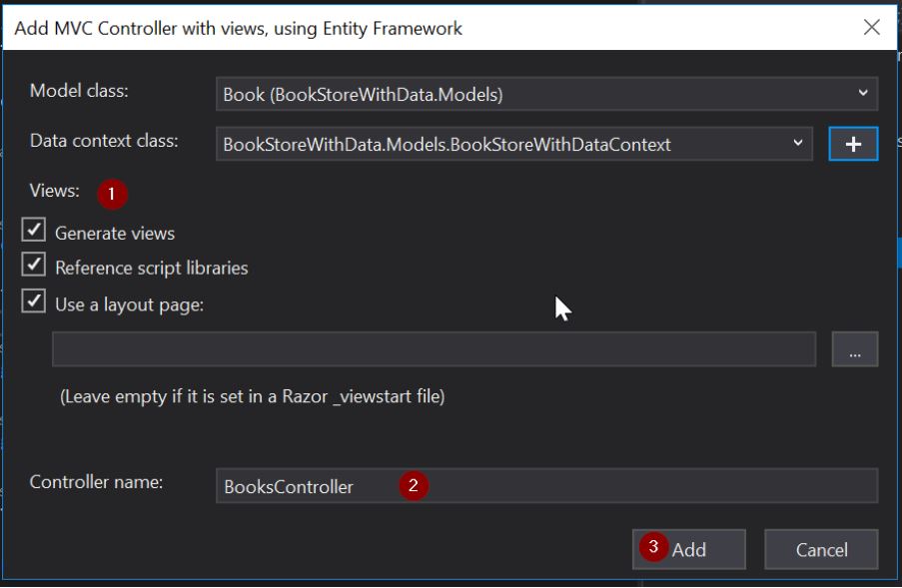Image resolution: width=902 pixels, height=588 pixels.
Task: Close the Add MVC Controller dialog
Action: [871, 28]
